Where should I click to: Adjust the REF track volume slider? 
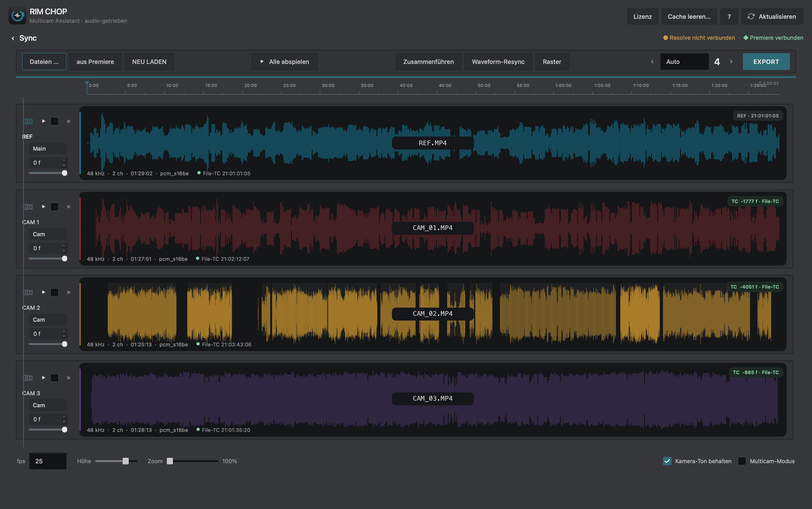[48, 173]
